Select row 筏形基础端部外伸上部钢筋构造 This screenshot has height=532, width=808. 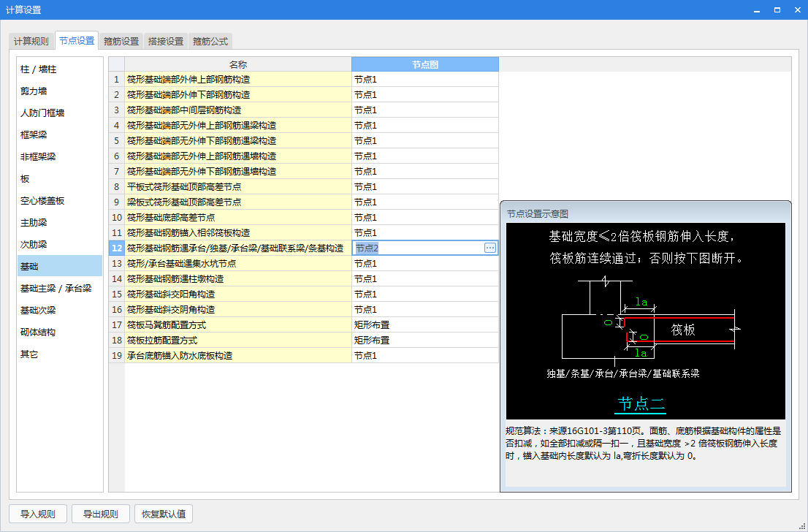click(x=238, y=80)
